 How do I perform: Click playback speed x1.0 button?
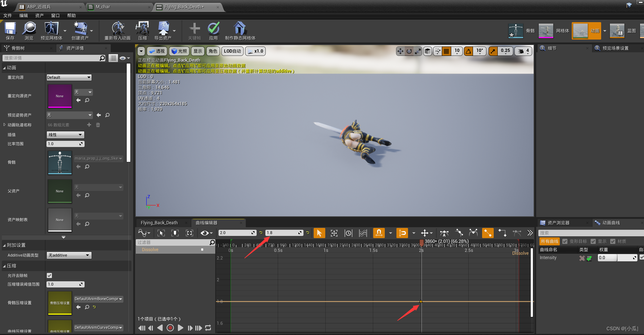point(256,51)
